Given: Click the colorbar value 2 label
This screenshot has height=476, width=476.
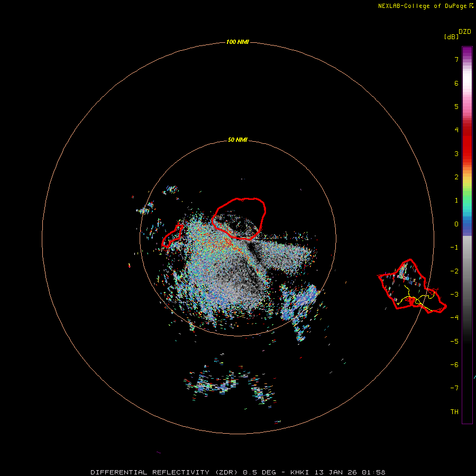Looking at the screenshot, I should pos(456,177).
